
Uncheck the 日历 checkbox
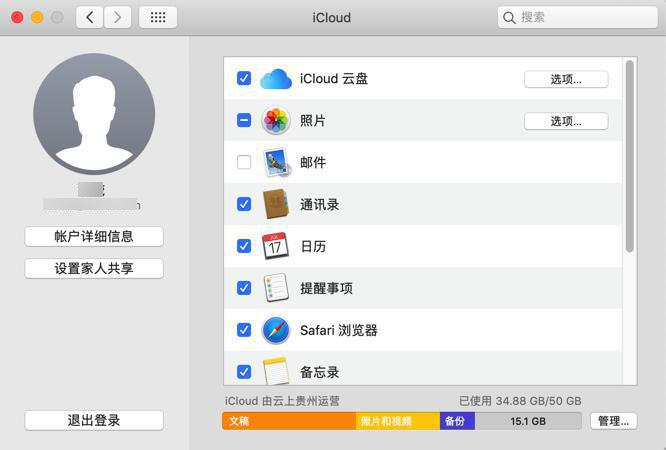click(244, 246)
